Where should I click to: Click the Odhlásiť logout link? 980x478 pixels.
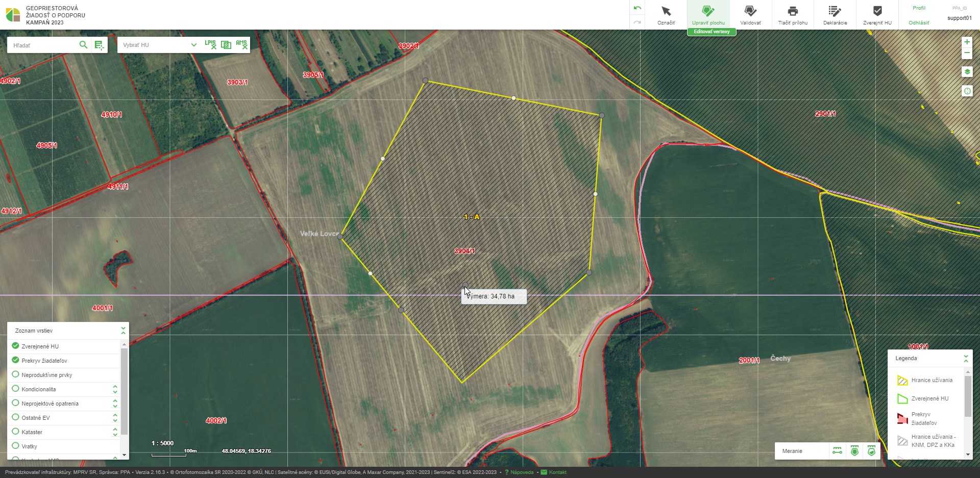919,22
